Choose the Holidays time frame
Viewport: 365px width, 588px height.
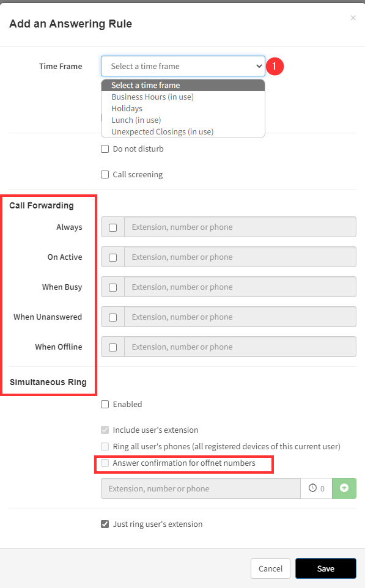pos(127,108)
